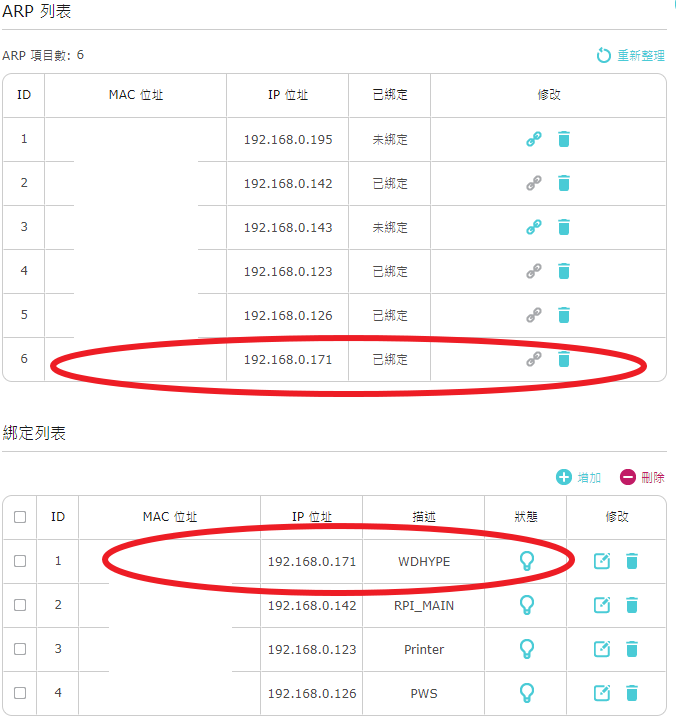This screenshot has width=676, height=727.
Task: Delete ARP entry 192.168.0.126 trash icon
Action: (564, 315)
